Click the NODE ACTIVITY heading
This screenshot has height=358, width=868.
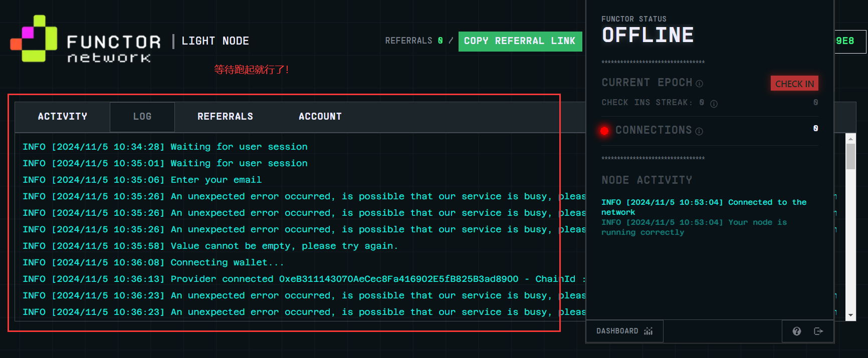(646, 180)
